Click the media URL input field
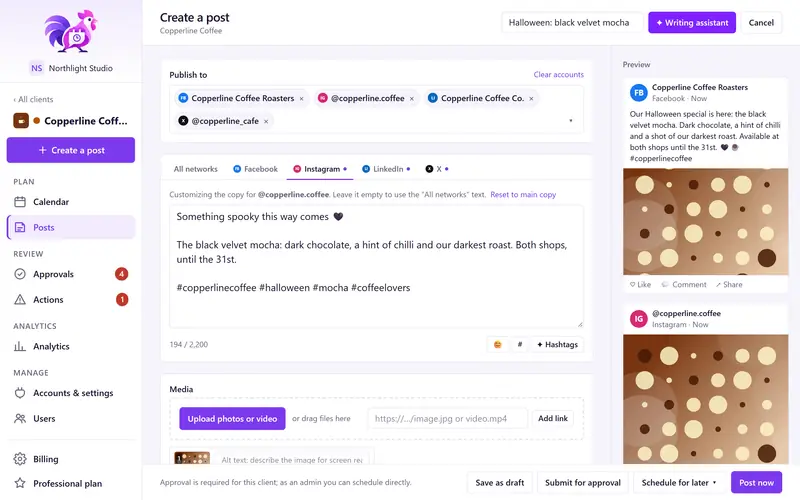The width and height of the screenshot is (800, 500). [x=447, y=418]
